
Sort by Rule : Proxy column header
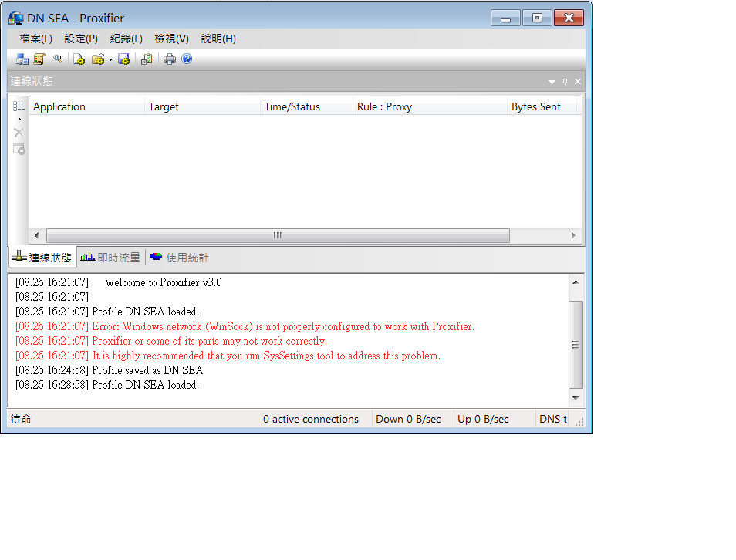click(x=430, y=106)
